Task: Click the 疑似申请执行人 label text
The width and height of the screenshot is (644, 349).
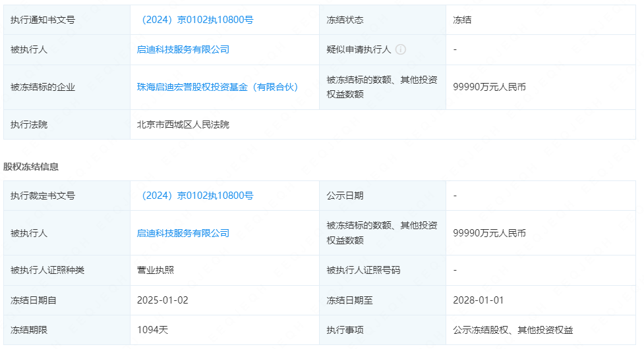Action: tap(359, 49)
